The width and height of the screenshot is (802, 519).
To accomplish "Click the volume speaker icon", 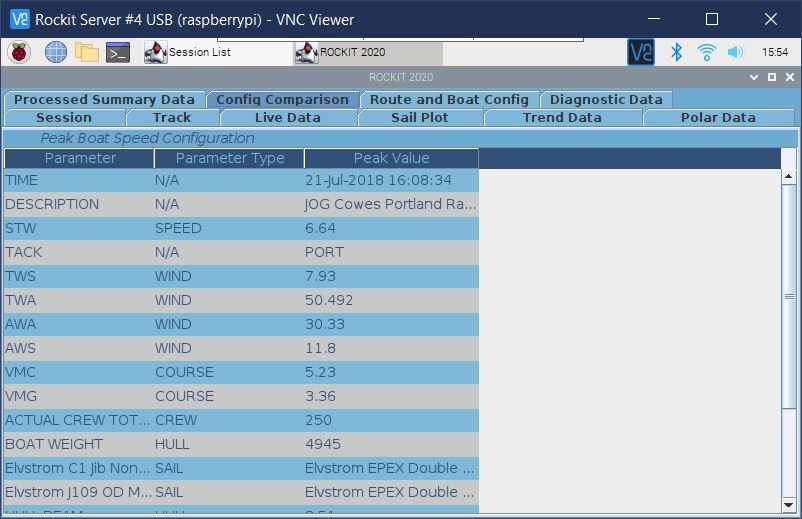I will click(736, 52).
